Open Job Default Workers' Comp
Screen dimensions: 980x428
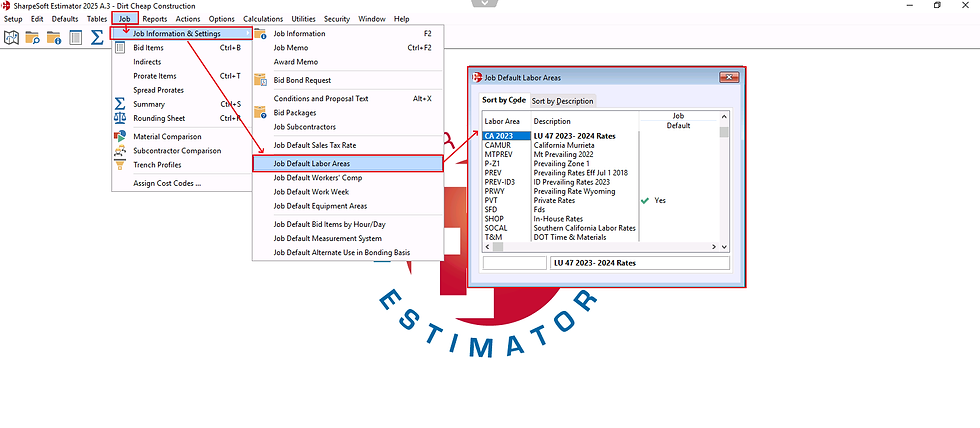(348, 178)
